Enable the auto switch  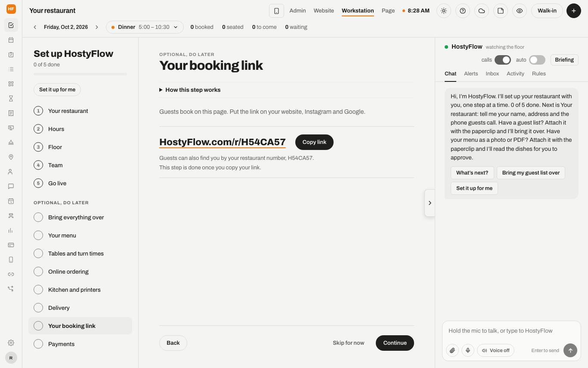pos(537,60)
